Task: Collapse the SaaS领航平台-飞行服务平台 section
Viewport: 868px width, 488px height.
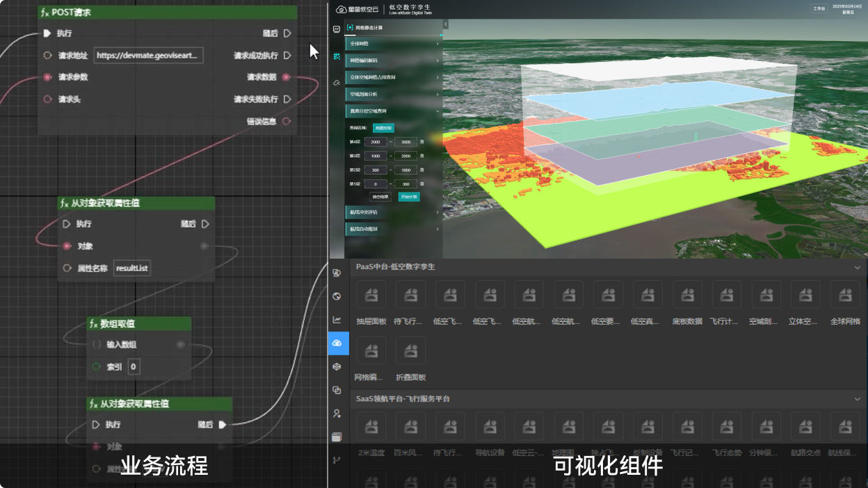Action: coord(857,400)
